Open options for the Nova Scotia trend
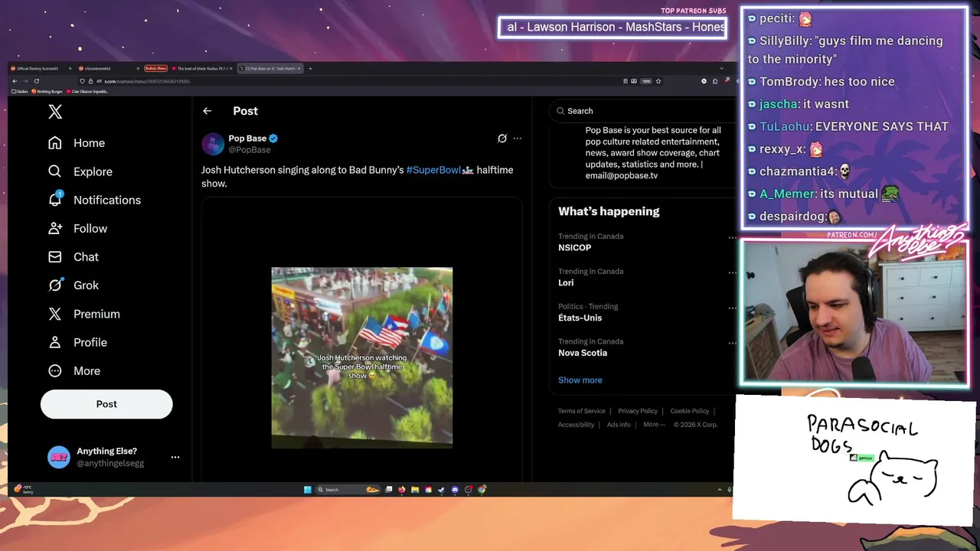 tap(732, 344)
